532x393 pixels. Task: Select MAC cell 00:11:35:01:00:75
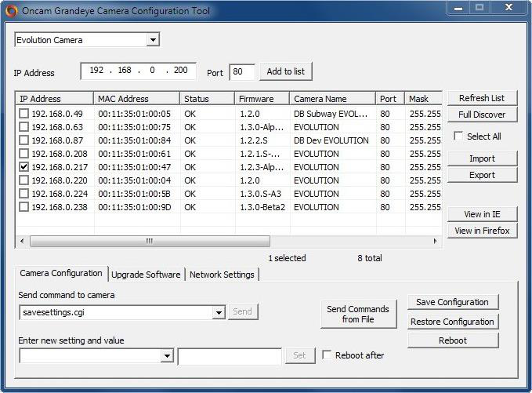pyautogui.click(x=134, y=127)
